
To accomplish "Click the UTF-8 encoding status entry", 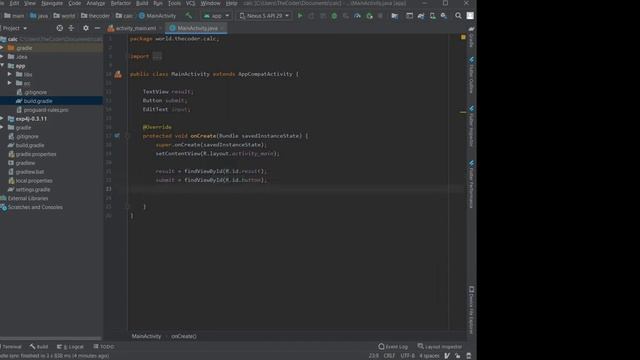I will (x=407, y=356).
